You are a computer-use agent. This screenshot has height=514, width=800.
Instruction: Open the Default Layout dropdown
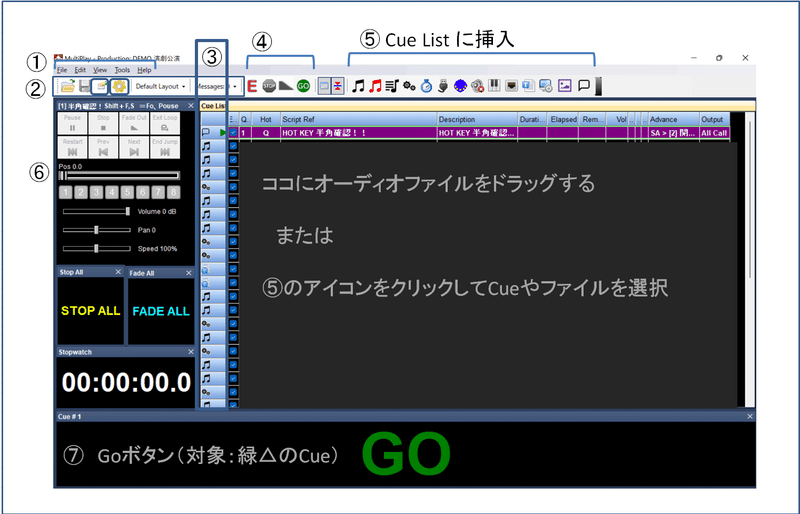pyautogui.click(x=160, y=86)
